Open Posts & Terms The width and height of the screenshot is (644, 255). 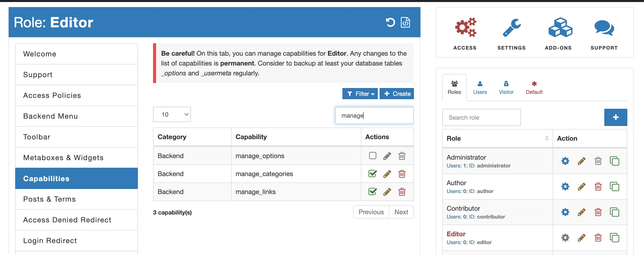(77, 199)
